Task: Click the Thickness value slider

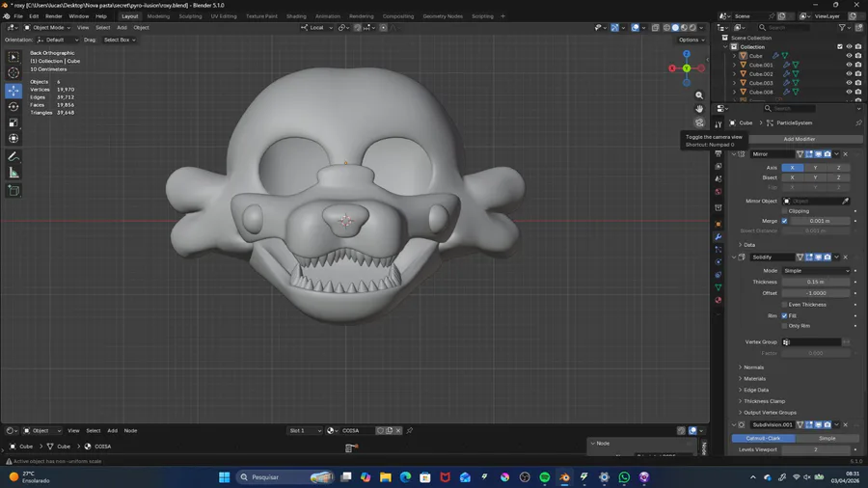Action: coord(816,282)
